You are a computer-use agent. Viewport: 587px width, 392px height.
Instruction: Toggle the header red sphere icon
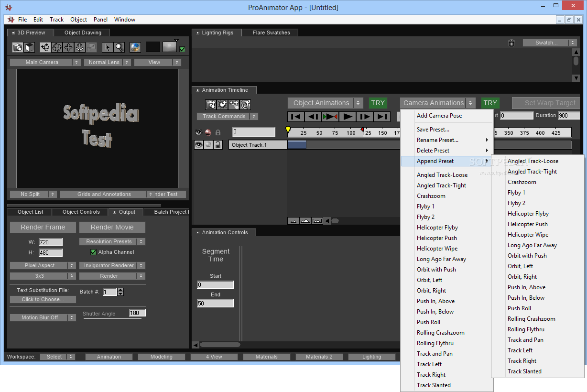point(208,132)
